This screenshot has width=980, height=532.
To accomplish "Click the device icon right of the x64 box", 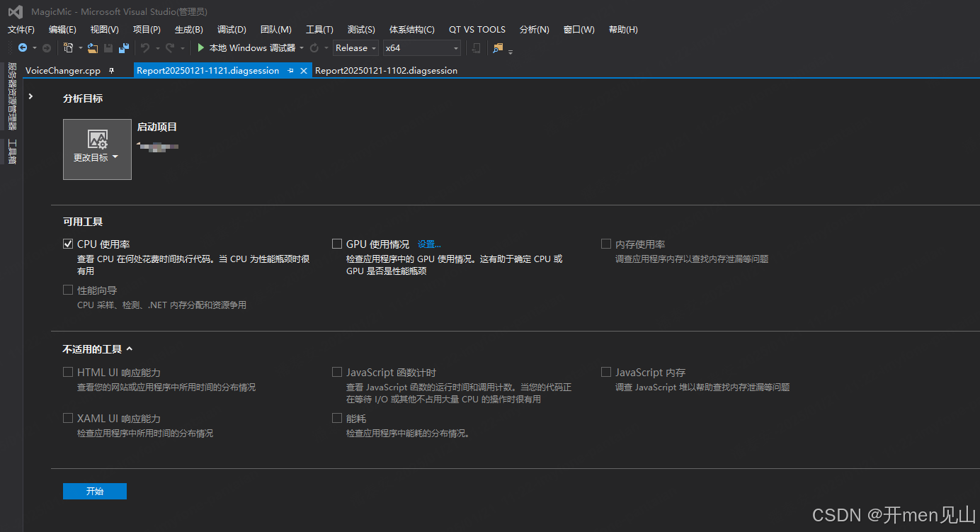I will click(x=477, y=48).
